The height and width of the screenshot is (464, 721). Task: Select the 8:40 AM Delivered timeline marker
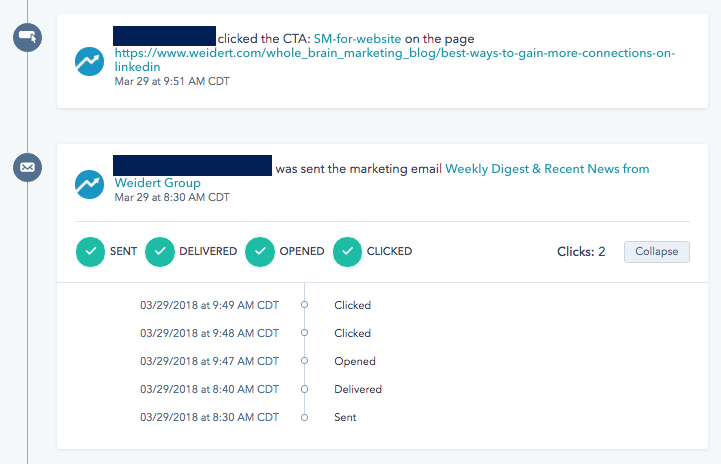[x=304, y=389]
